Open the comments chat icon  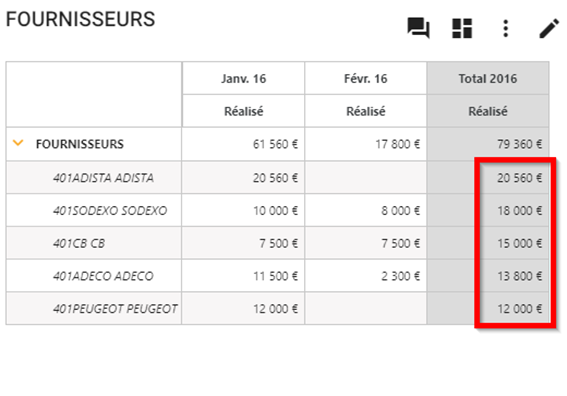coord(418,28)
